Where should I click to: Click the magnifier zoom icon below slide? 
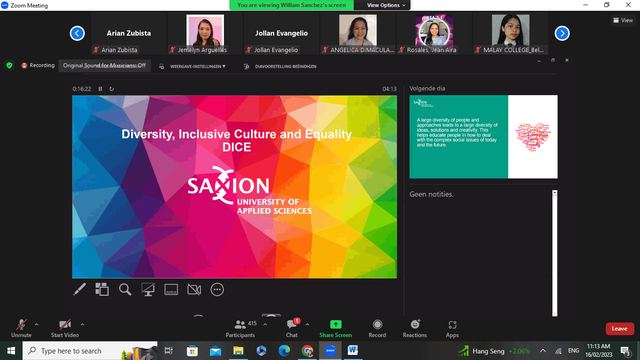(125, 289)
